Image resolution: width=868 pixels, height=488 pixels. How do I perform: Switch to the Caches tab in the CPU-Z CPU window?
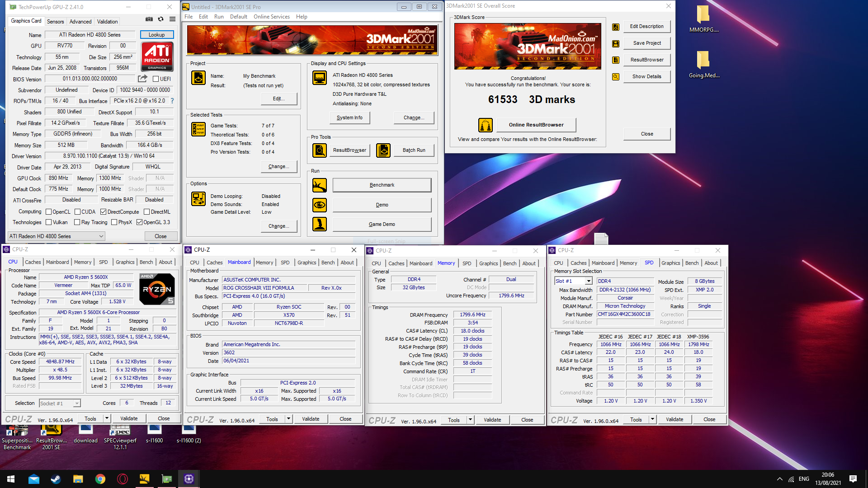coord(33,262)
